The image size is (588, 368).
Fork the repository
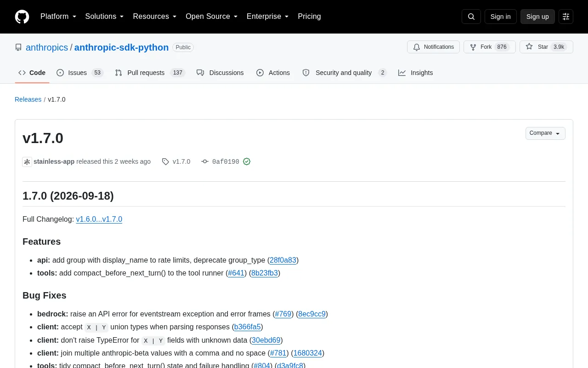pyautogui.click(x=489, y=47)
